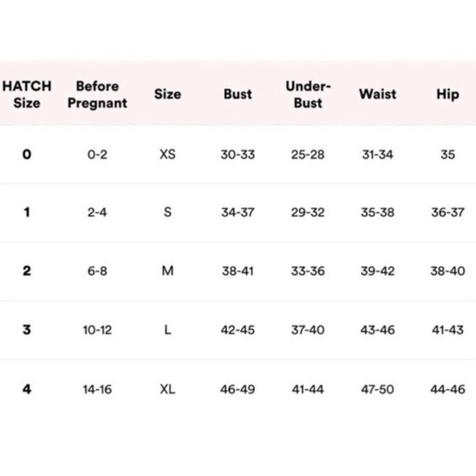Screen dimensions: 476x476
Task: Click the 42-45 bust measurement
Action: point(238,330)
